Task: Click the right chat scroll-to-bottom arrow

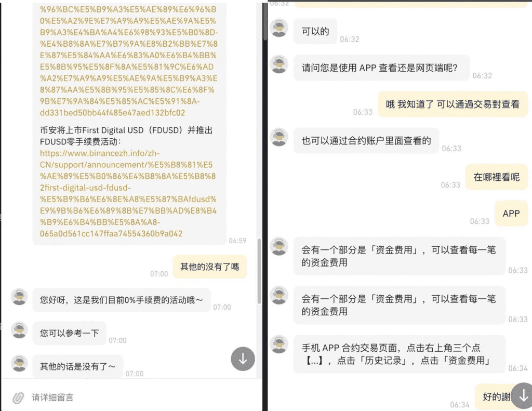Action: point(524,395)
